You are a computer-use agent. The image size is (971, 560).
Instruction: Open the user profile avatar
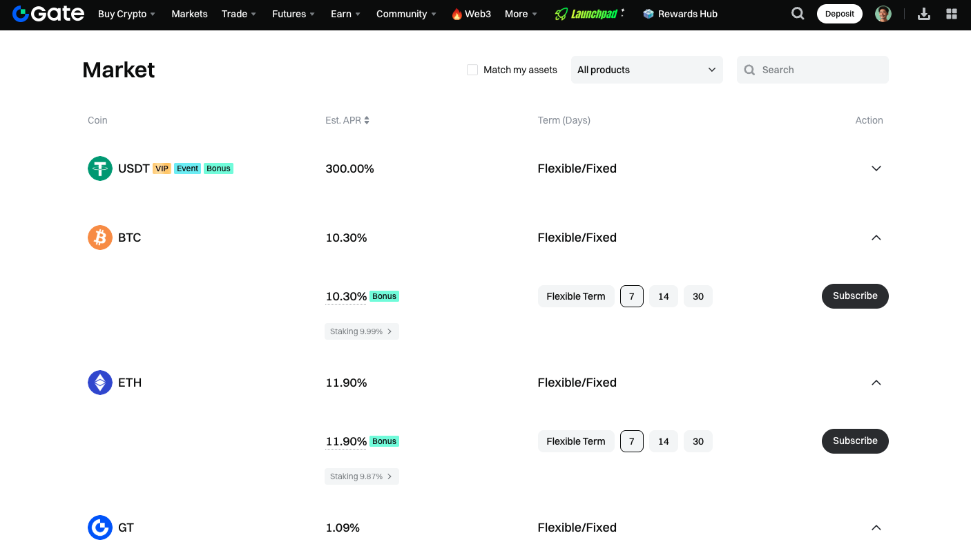point(883,14)
